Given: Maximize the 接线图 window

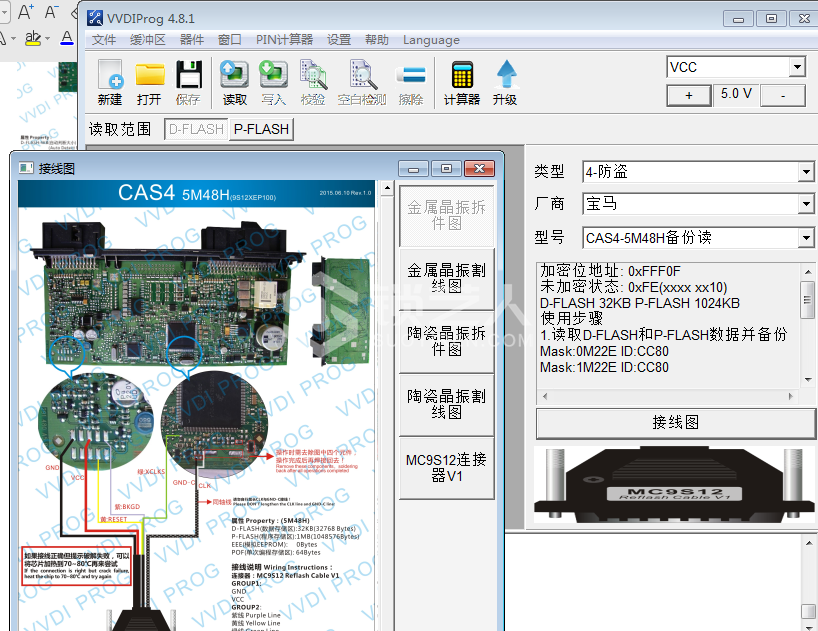Looking at the screenshot, I should (446, 168).
